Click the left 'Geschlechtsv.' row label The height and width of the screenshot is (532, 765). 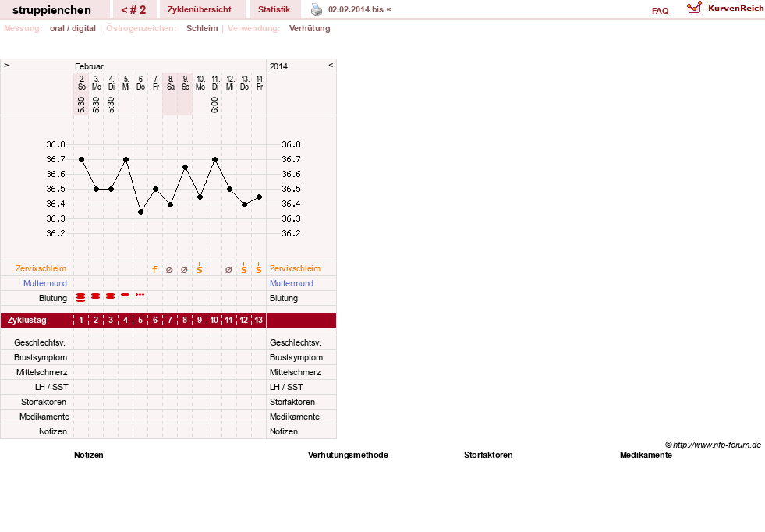(40, 342)
